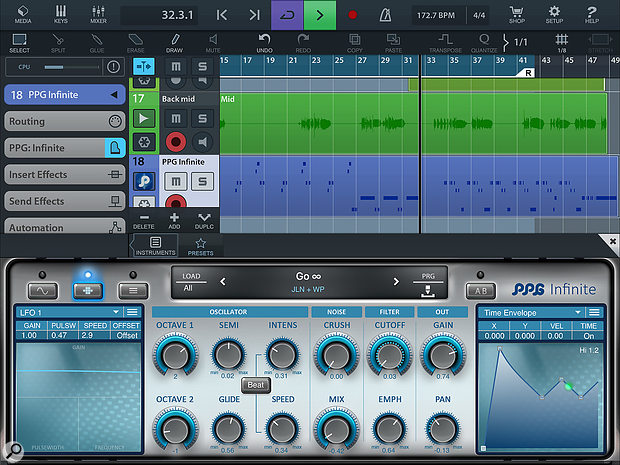This screenshot has height=465, width=620.
Task: Switch to the Instruments tab
Action: point(155,246)
